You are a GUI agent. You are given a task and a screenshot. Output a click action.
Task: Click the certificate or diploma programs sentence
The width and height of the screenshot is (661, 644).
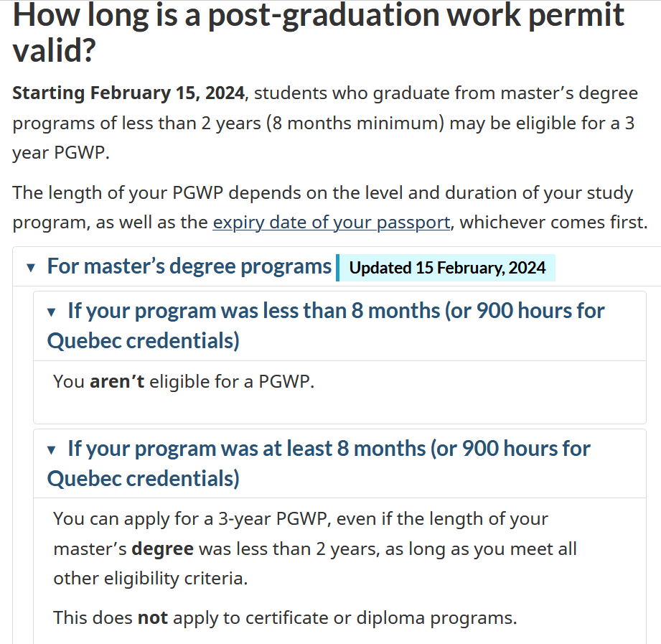click(285, 618)
